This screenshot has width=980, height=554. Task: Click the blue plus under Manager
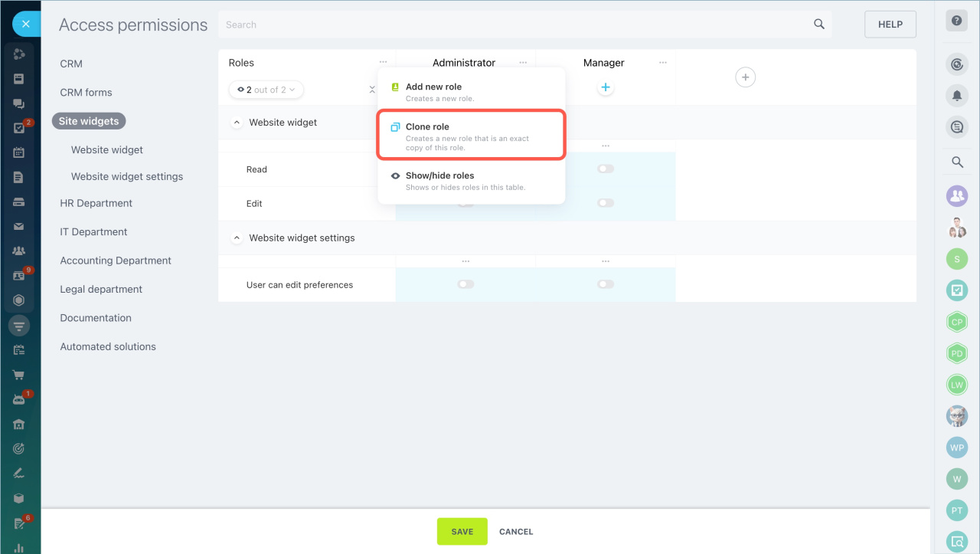coord(605,88)
